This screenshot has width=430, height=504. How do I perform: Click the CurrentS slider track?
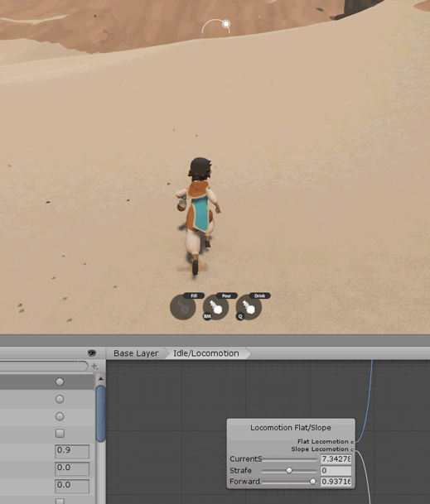tap(290, 459)
